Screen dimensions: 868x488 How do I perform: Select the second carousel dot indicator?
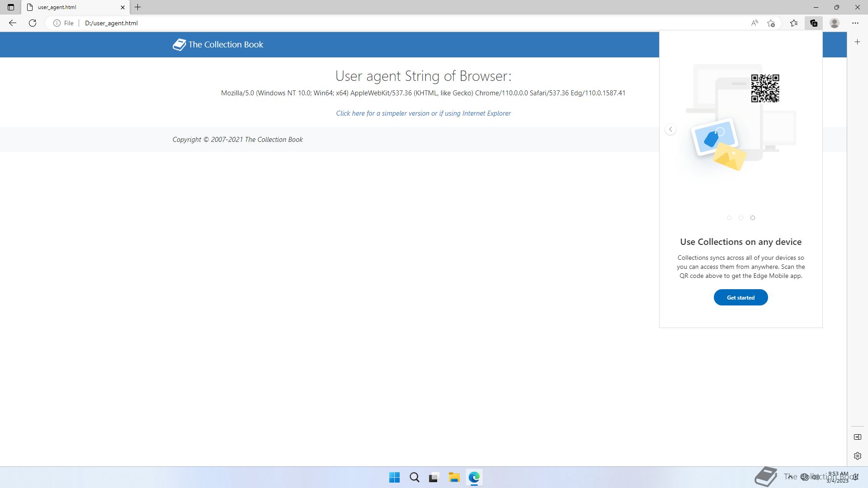(x=741, y=218)
